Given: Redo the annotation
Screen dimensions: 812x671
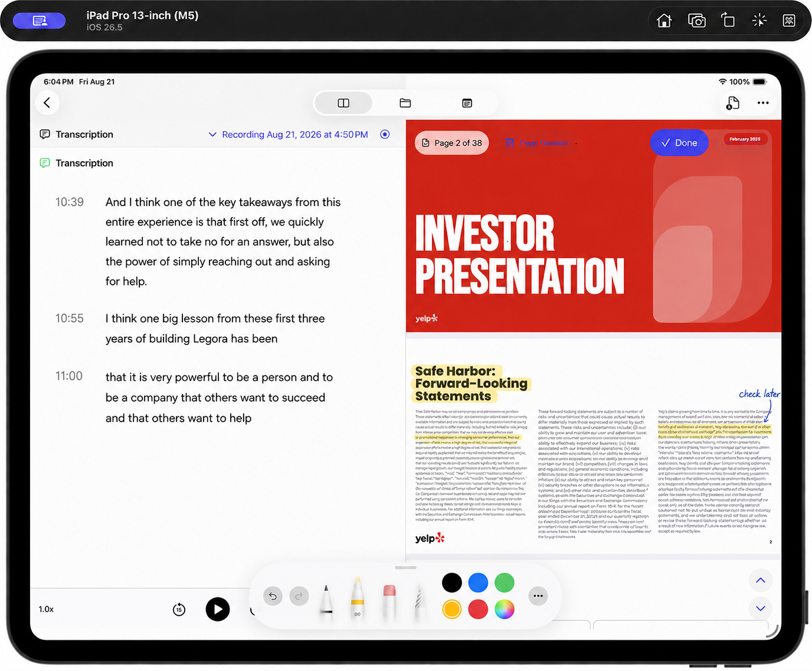Looking at the screenshot, I should click(299, 596).
